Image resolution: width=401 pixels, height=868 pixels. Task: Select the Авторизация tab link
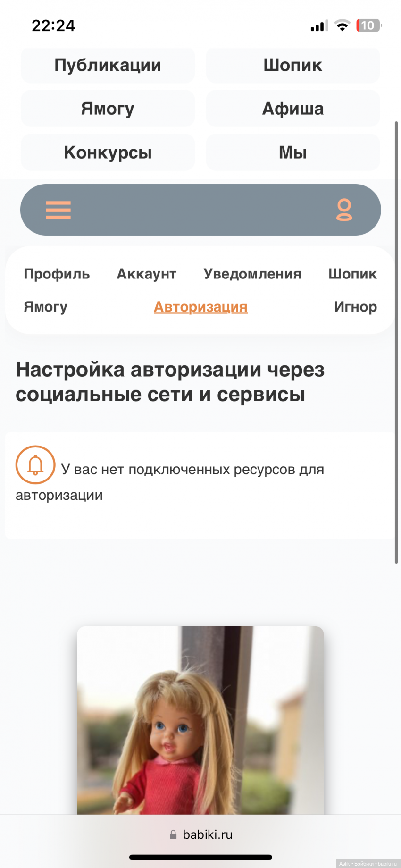coord(200,307)
